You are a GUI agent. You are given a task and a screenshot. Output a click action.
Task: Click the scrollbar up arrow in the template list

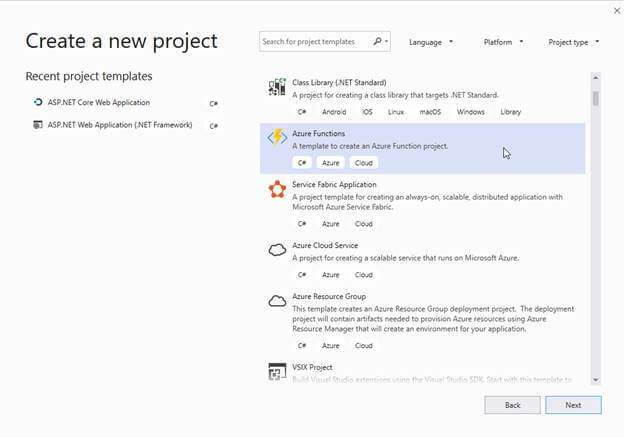coord(596,78)
